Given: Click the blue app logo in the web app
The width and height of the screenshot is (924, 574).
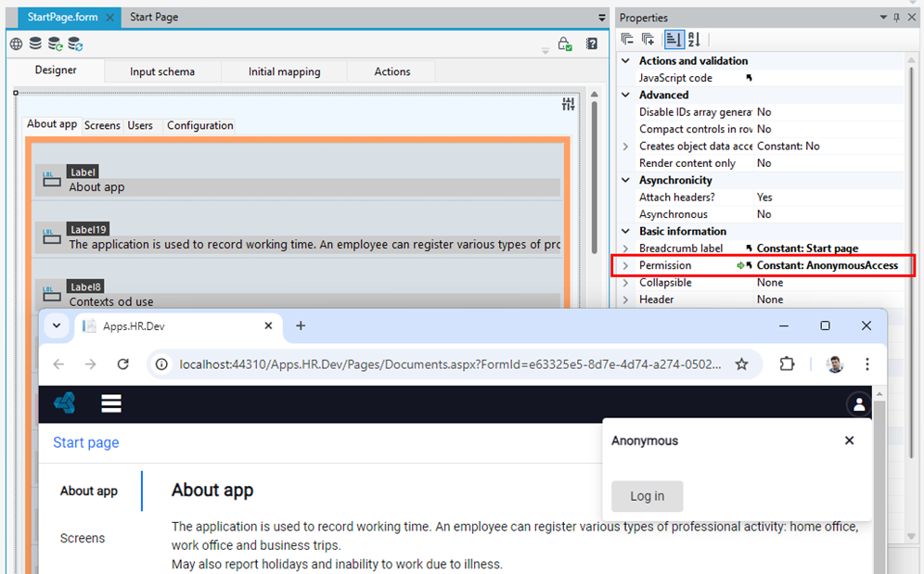Looking at the screenshot, I should [65, 403].
